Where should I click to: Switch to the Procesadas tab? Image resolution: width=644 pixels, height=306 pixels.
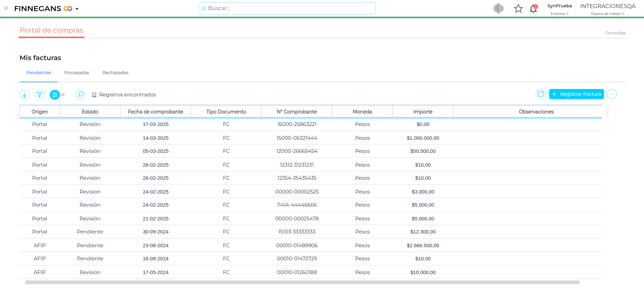[77, 73]
